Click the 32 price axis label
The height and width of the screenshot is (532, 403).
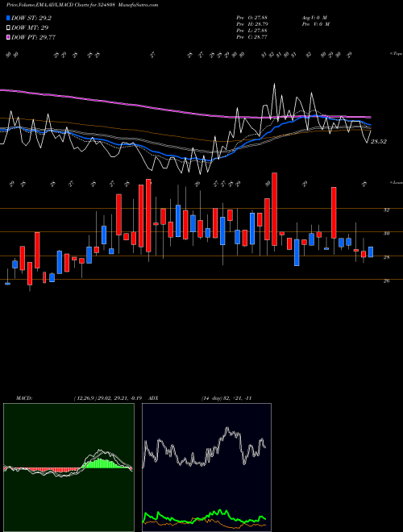point(386,210)
